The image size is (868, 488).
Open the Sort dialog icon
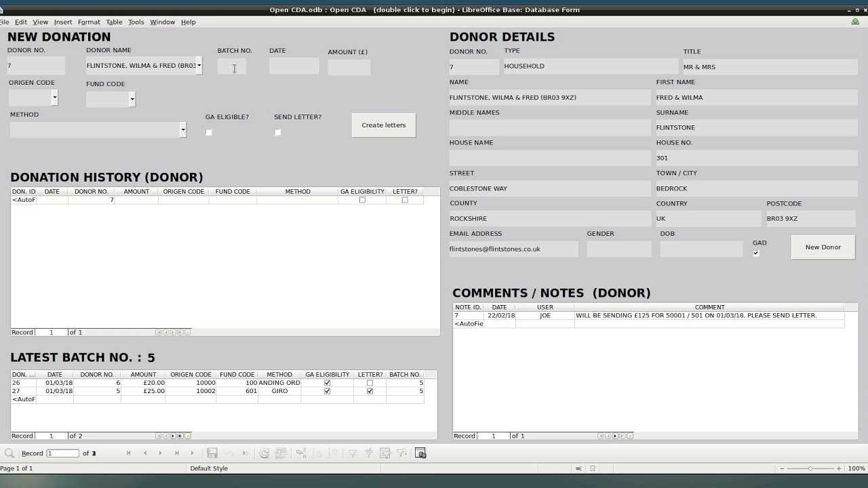tap(301, 453)
